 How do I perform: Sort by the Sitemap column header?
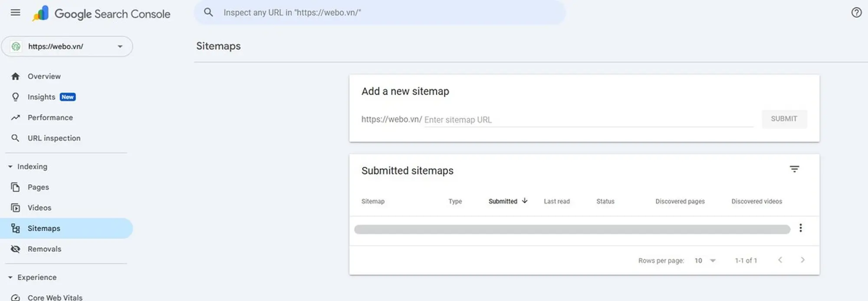[373, 202]
